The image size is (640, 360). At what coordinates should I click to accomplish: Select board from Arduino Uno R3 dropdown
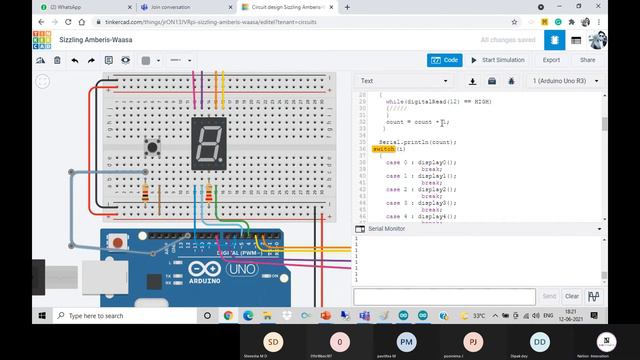click(x=565, y=81)
